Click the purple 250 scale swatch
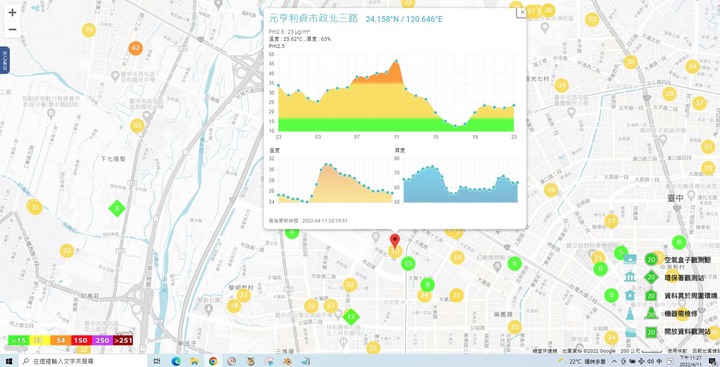720x367 pixels. point(102,340)
